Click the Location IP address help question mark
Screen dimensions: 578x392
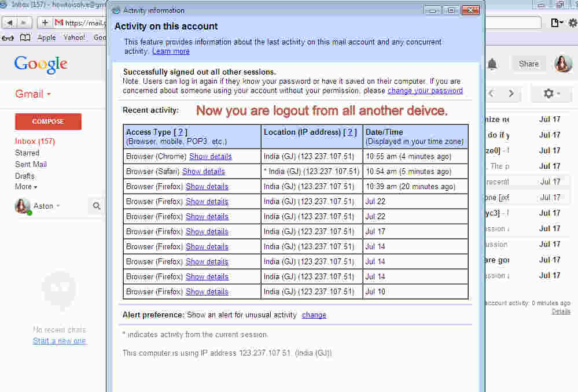click(350, 132)
